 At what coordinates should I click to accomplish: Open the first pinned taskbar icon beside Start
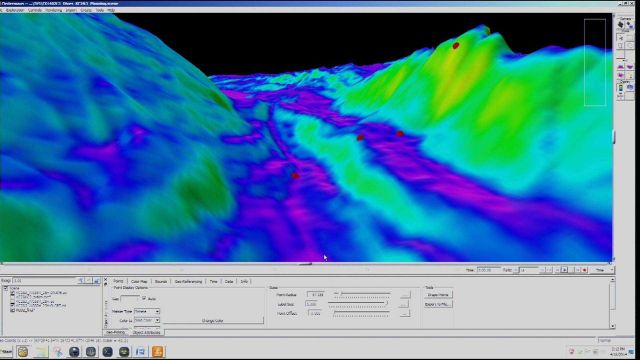[23, 351]
